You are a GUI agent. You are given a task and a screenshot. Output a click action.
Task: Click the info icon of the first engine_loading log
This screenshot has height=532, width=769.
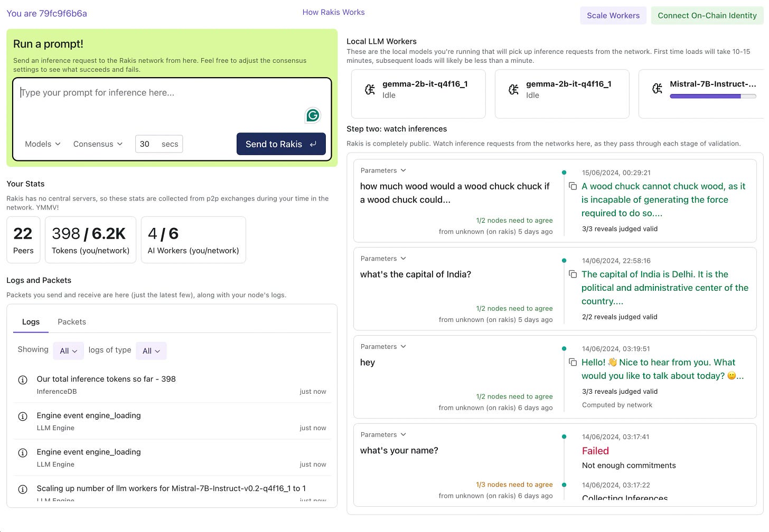pos(23,416)
